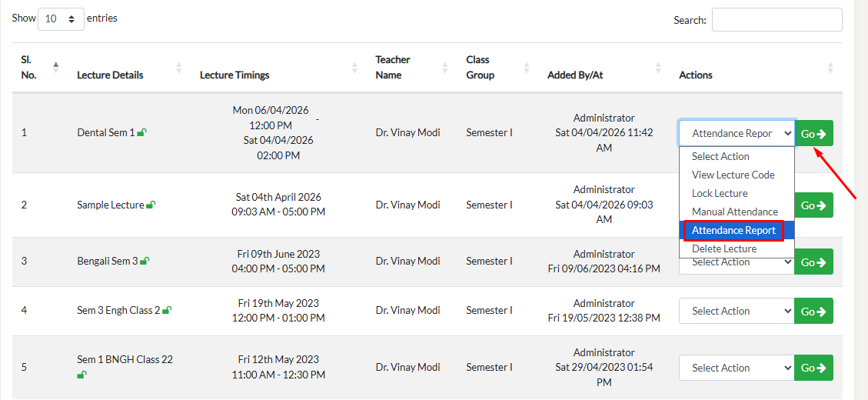Open the Show entries count dropdown

[61, 18]
